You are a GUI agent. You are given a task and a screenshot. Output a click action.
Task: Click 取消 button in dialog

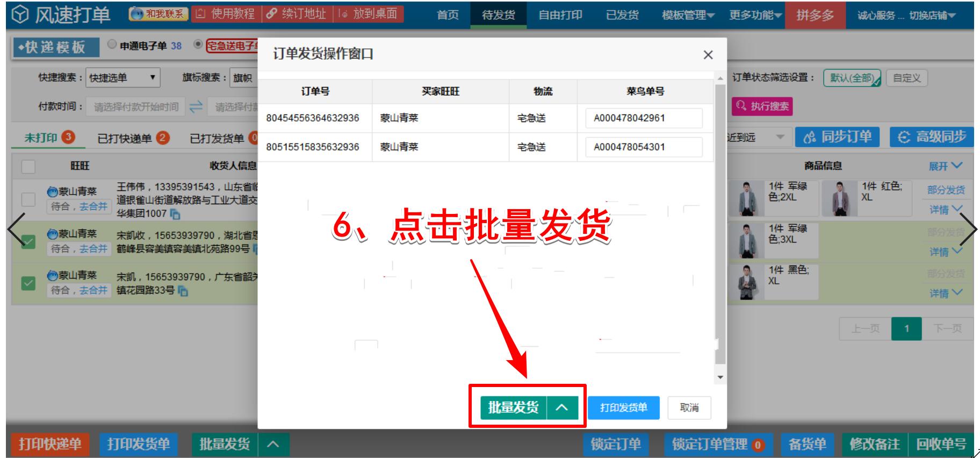click(x=689, y=408)
